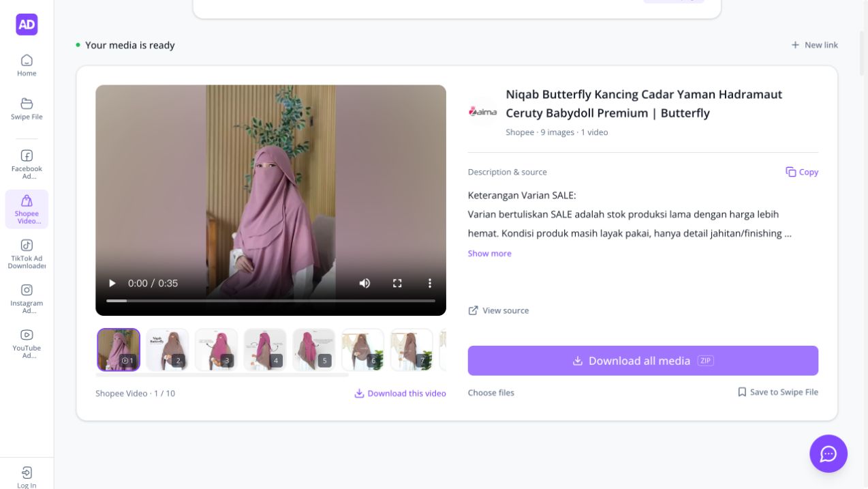Open the video more options menu
868x489 pixels.
tap(430, 283)
